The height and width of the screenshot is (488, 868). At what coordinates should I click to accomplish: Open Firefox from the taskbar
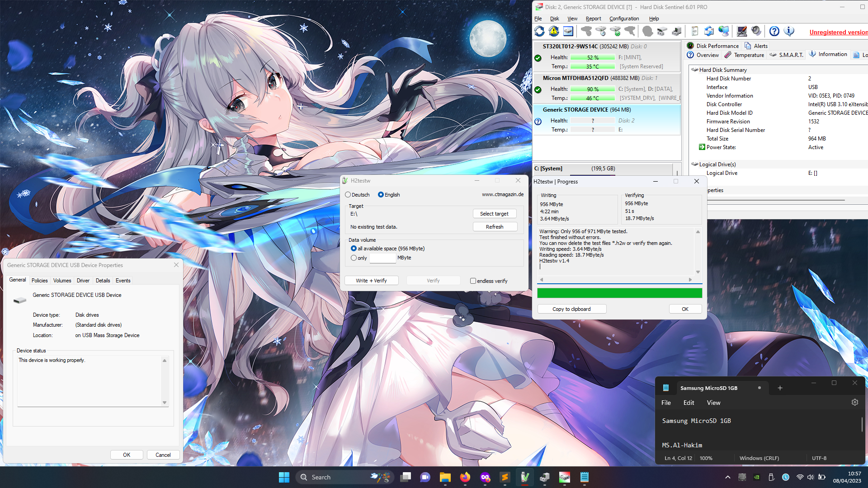pos(465,477)
